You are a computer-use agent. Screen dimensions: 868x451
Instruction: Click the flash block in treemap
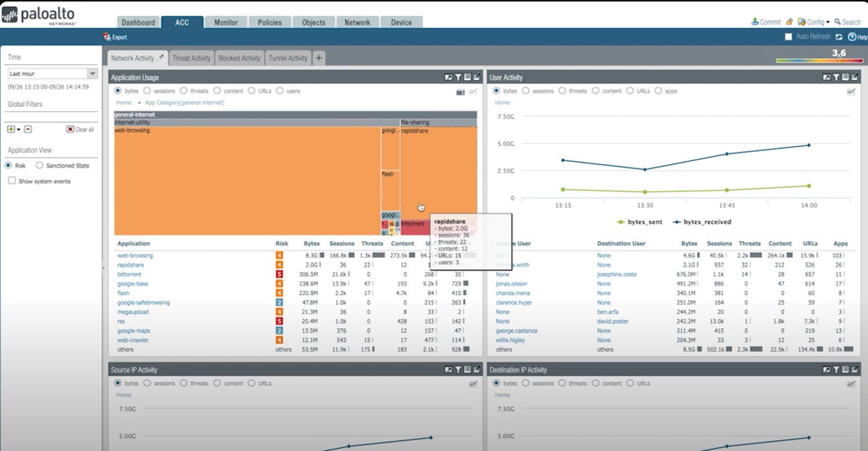[x=391, y=190]
